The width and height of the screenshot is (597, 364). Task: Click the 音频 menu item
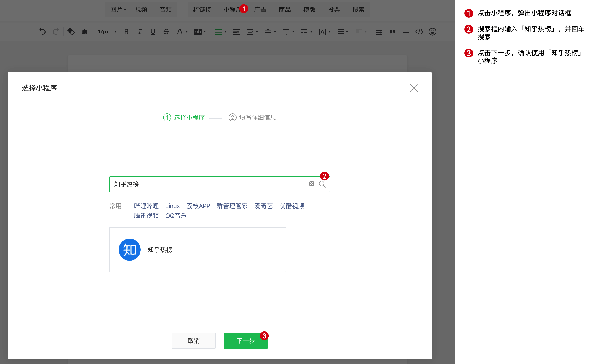(165, 10)
